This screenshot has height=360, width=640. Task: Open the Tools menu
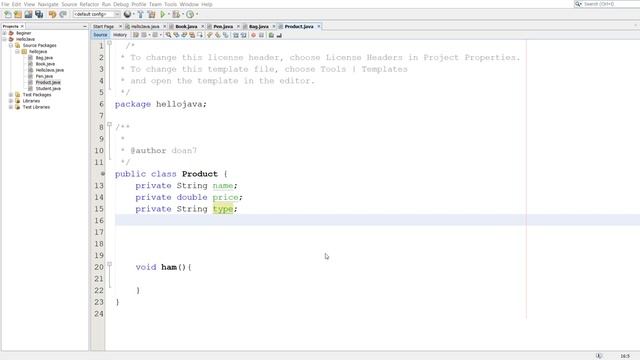click(x=170, y=4)
